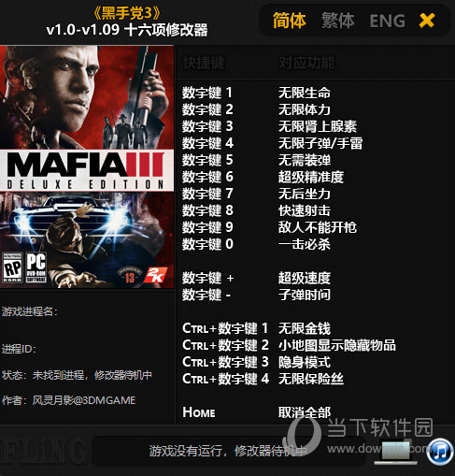Toggle the 无限生命 cheat option
This screenshot has width=455, height=476.
coord(305,93)
